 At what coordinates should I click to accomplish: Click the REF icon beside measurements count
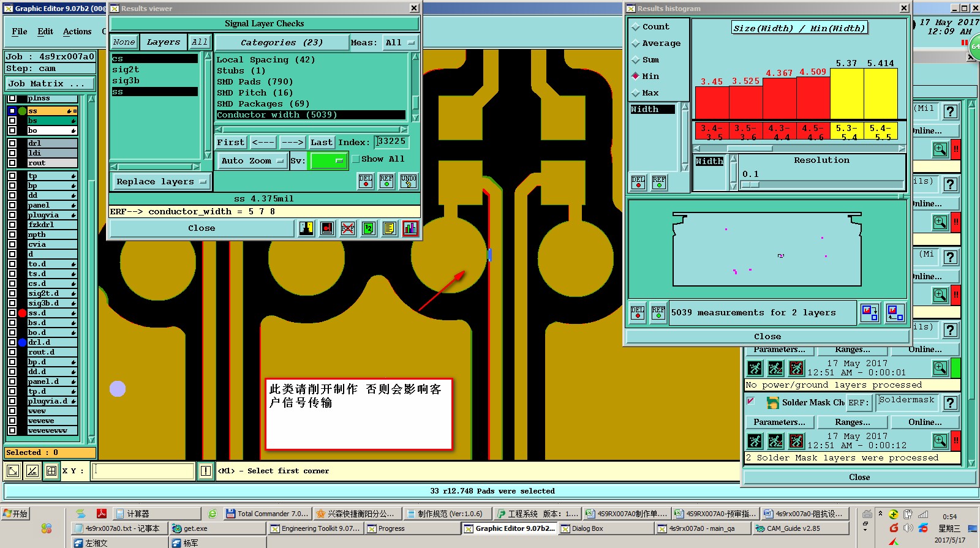(x=658, y=313)
